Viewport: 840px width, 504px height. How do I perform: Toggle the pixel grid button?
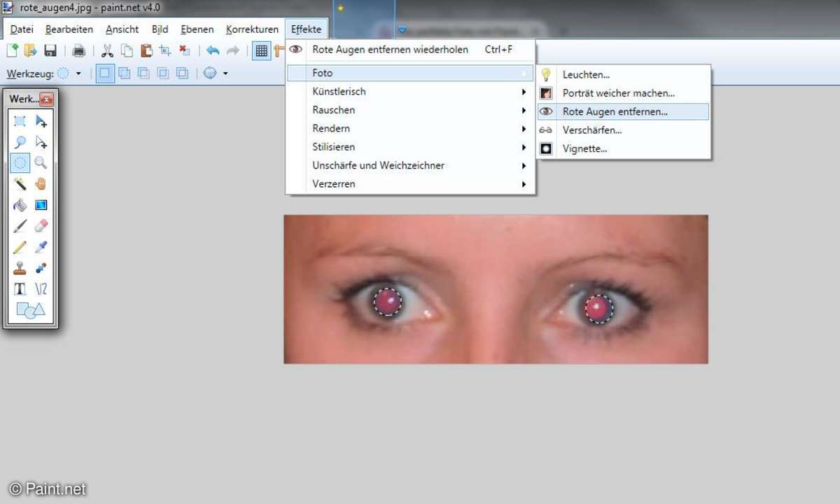[x=261, y=50]
